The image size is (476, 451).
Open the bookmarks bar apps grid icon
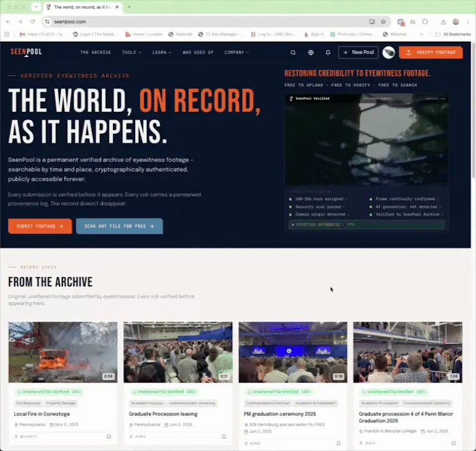7,35
